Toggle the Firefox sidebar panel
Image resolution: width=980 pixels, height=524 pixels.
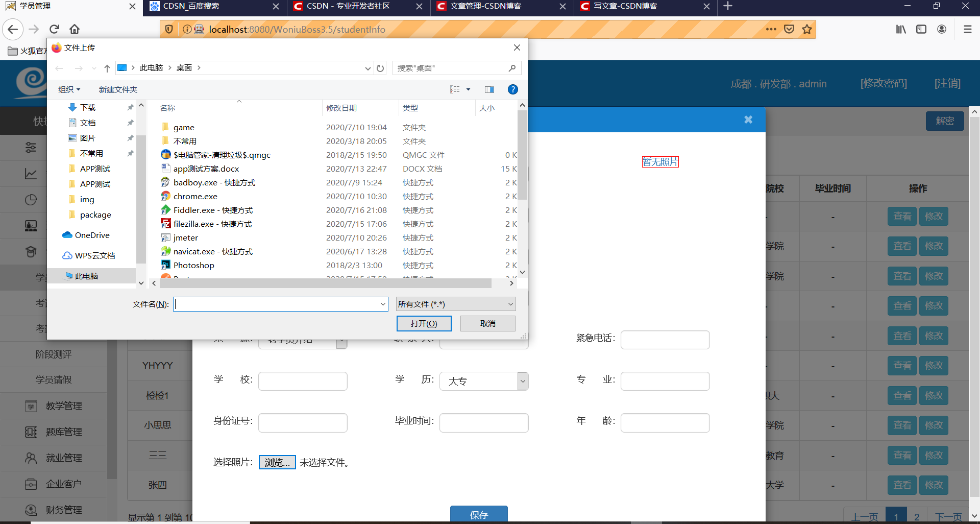coord(921,29)
